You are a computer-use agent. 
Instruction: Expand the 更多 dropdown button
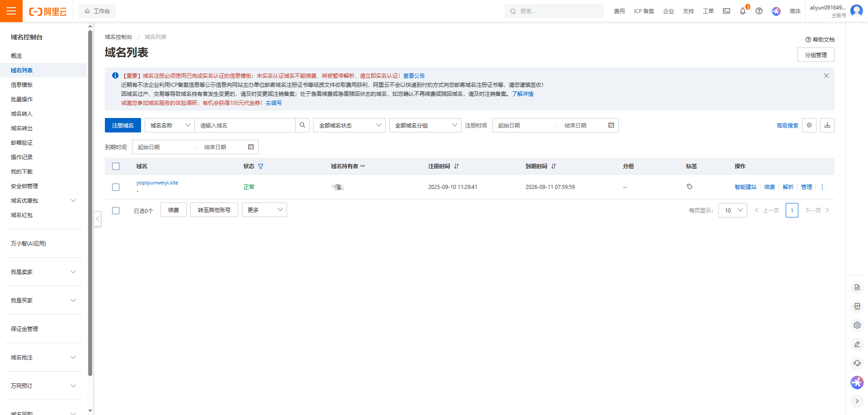[264, 210]
